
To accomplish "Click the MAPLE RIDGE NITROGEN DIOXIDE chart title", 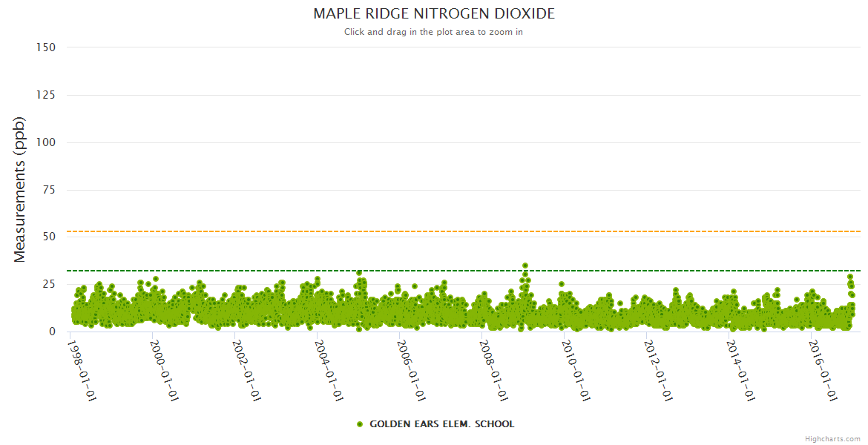I will tap(434, 14).
